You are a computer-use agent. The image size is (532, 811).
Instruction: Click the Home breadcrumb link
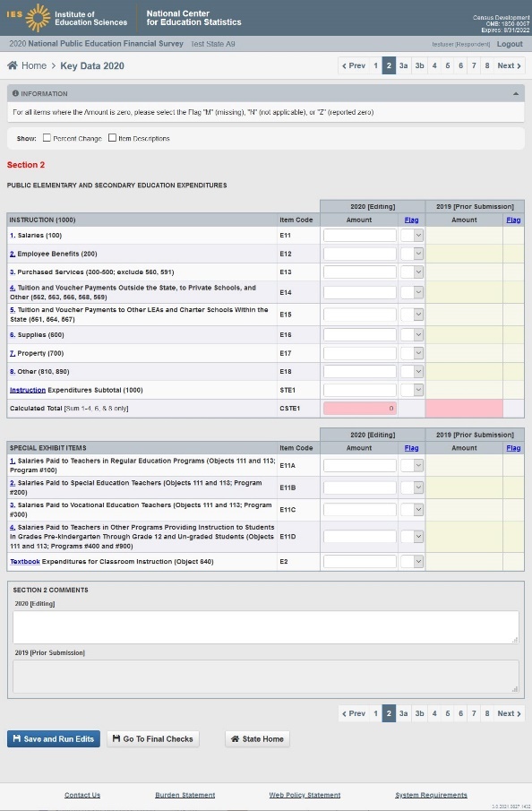34,65
